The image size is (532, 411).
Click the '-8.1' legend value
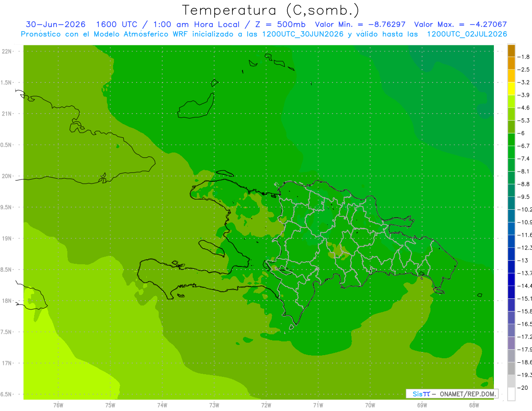click(524, 172)
